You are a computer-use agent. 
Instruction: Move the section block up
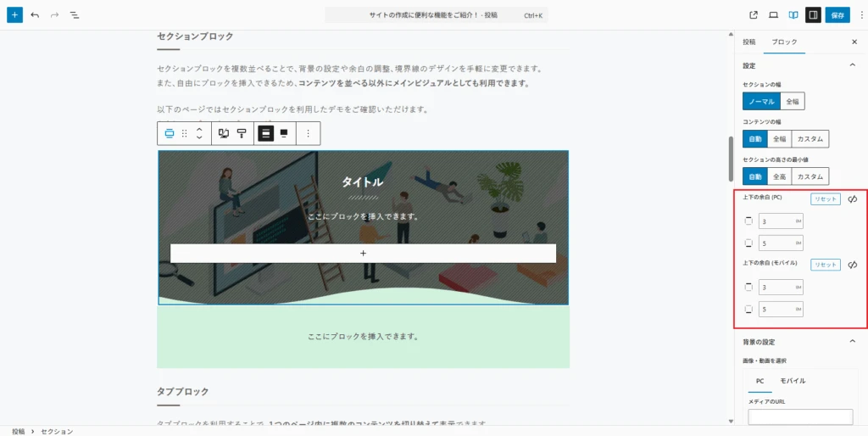click(200, 130)
